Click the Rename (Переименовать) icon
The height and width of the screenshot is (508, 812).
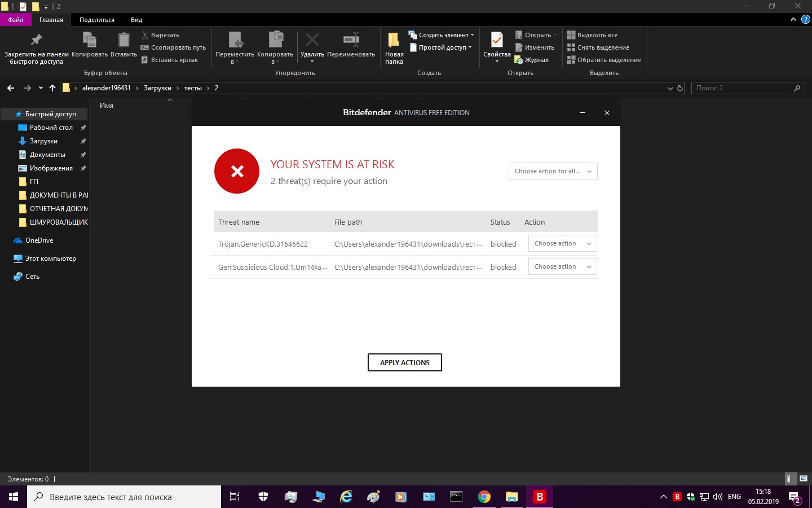point(351,40)
